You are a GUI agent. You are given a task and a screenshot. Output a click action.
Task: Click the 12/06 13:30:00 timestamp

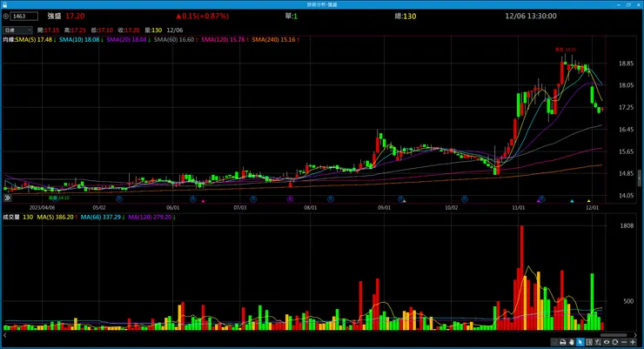[x=531, y=16]
